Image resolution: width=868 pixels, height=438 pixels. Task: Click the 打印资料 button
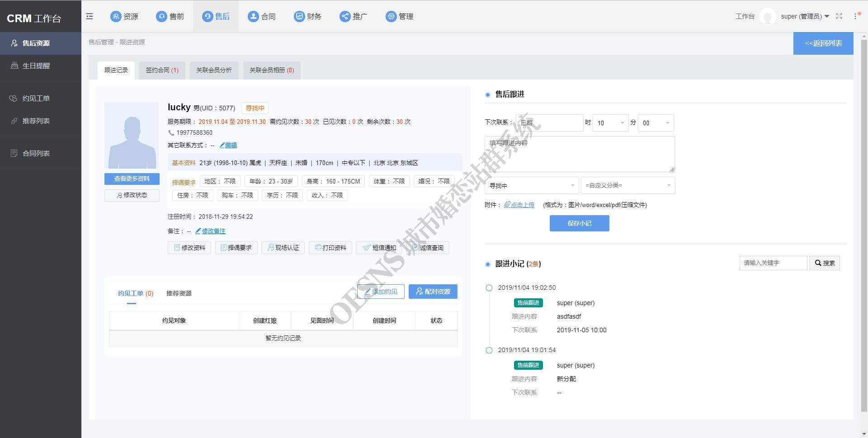coord(330,248)
